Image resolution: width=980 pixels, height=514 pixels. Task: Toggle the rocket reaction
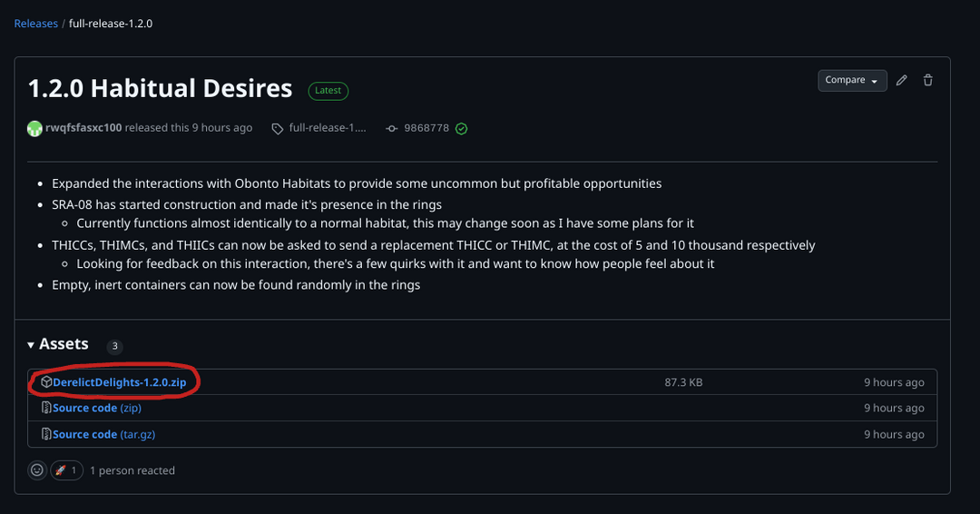click(66, 470)
